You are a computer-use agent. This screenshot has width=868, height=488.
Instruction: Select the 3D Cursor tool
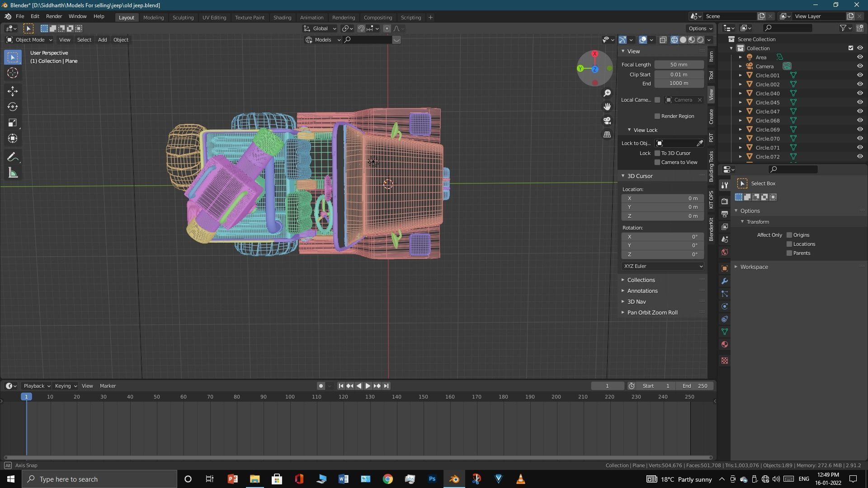pyautogui.click(x=13, y=73)
